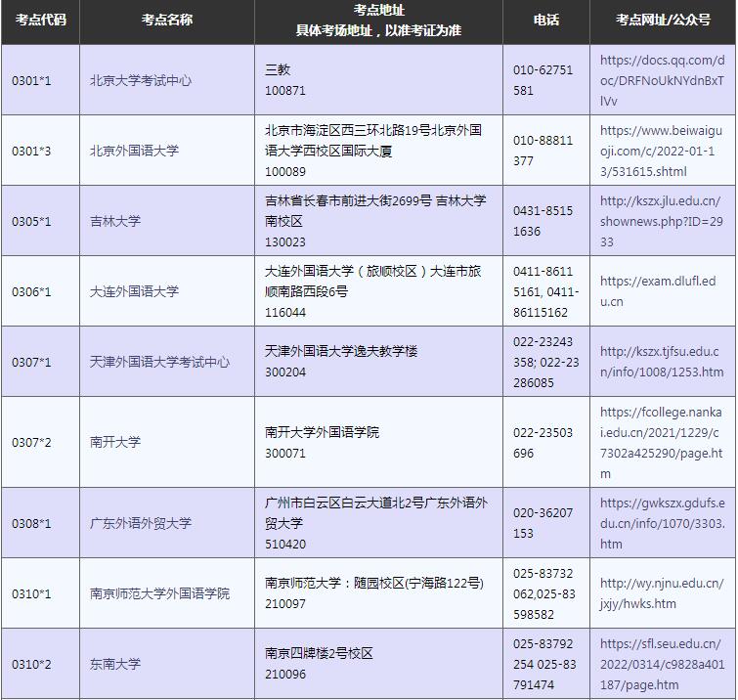Click the 考点代码 column header

coord(40,20)
